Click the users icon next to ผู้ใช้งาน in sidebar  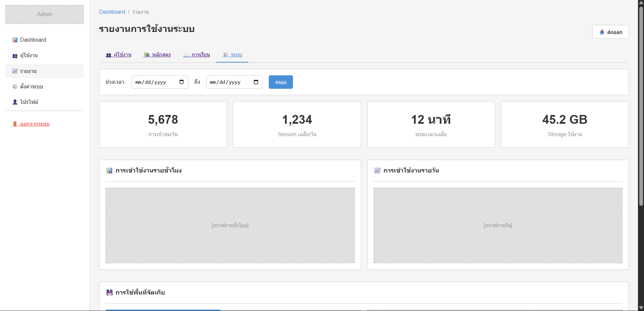coord(15,56)
